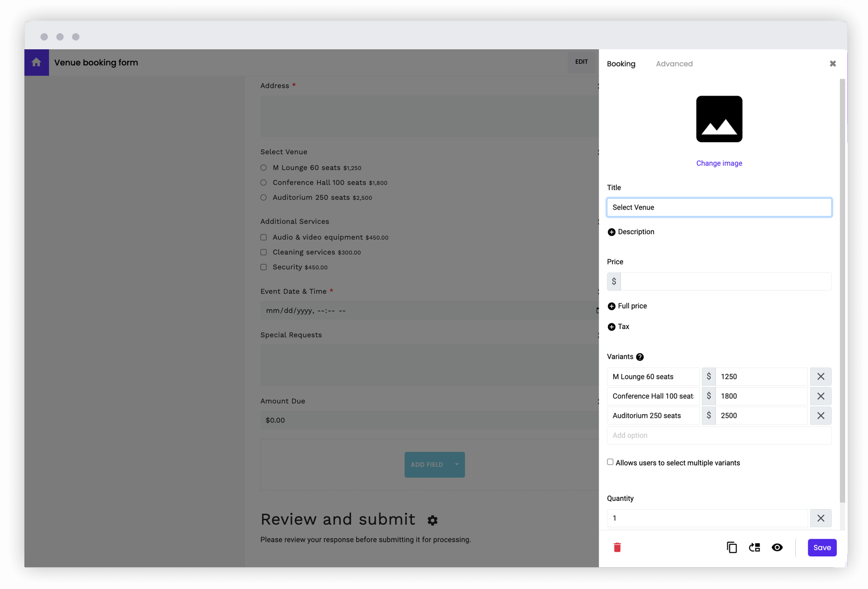Open Review and submit settings gear
Viewport: 868px width, 589px height.
432,520
